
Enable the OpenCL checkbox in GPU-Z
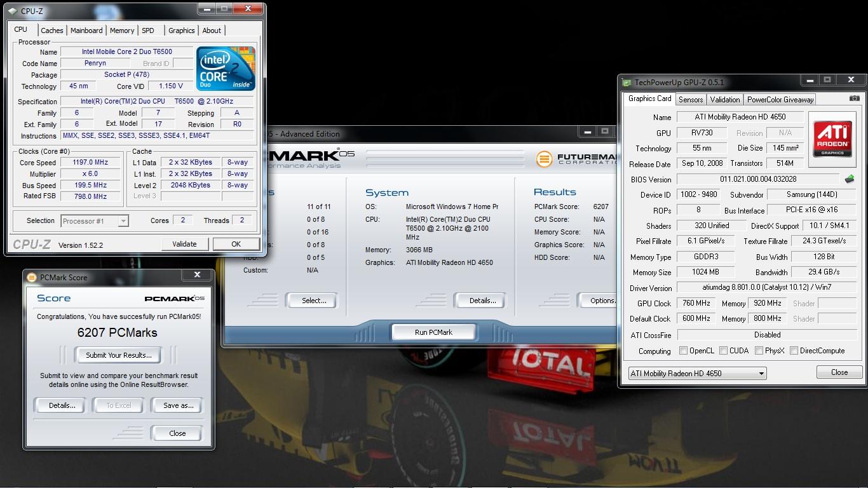(683, 351)
